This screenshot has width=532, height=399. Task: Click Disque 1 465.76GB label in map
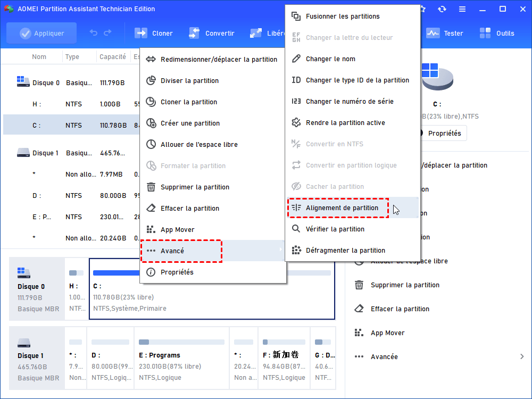tap(37, 358)
